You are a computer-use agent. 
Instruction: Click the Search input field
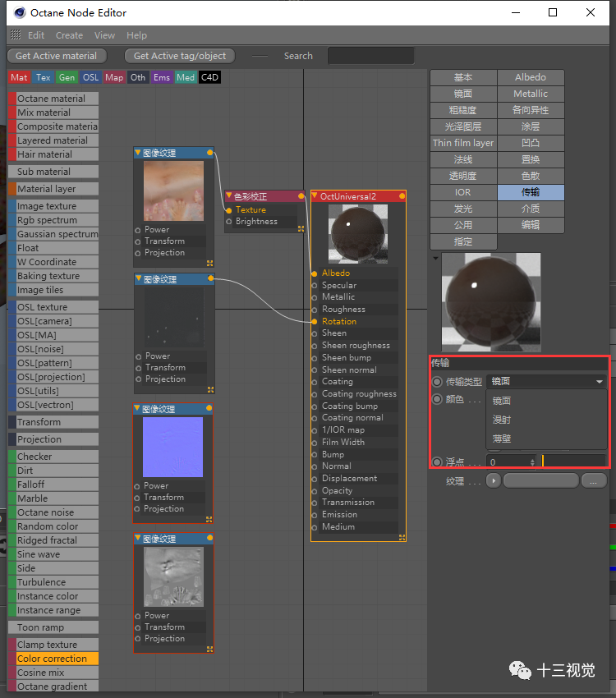point(370,56)
